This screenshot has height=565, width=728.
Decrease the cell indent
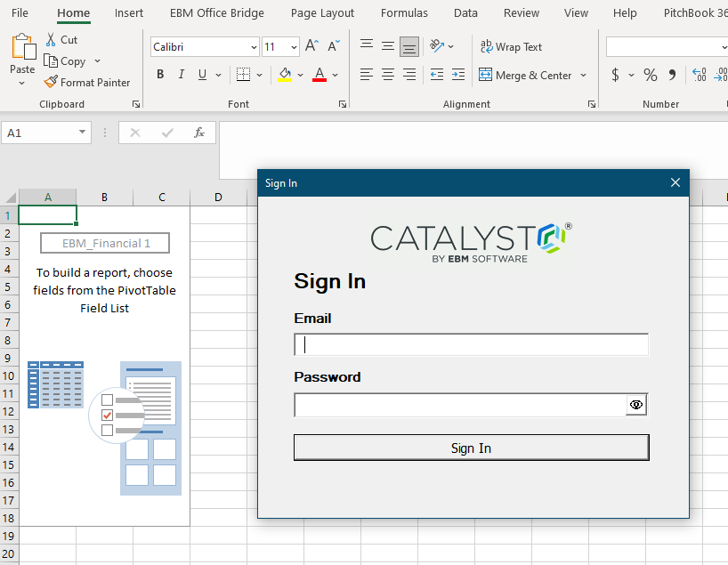(437, 74)
